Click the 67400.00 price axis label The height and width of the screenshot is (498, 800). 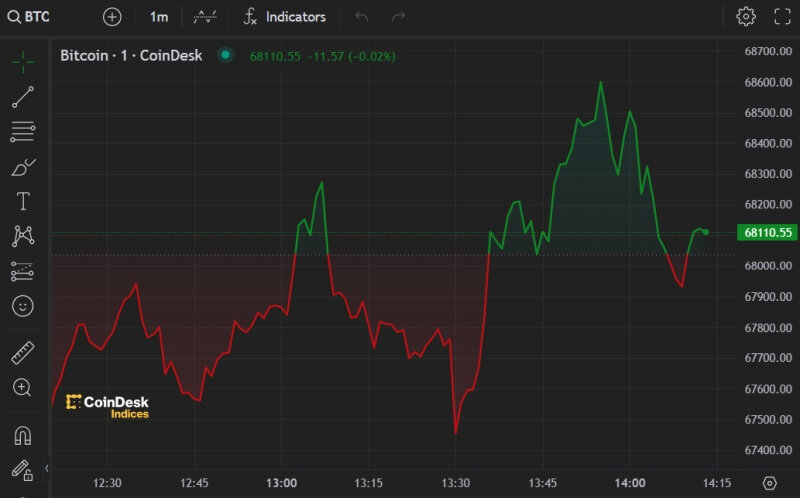pos(768,450)
